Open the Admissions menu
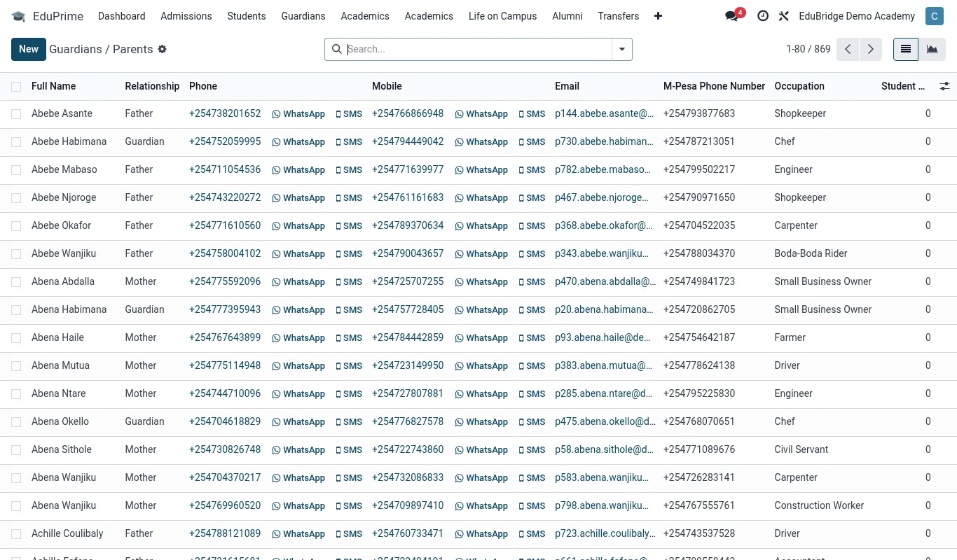957x560 pixels. 186,16
